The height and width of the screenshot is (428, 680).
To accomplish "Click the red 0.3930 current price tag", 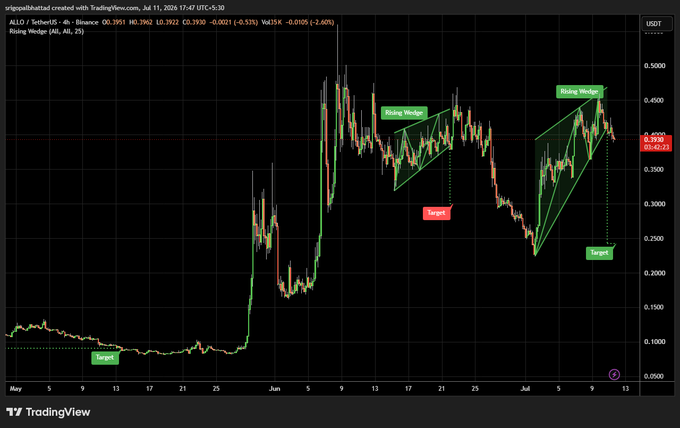I will [x=656, y=140].
